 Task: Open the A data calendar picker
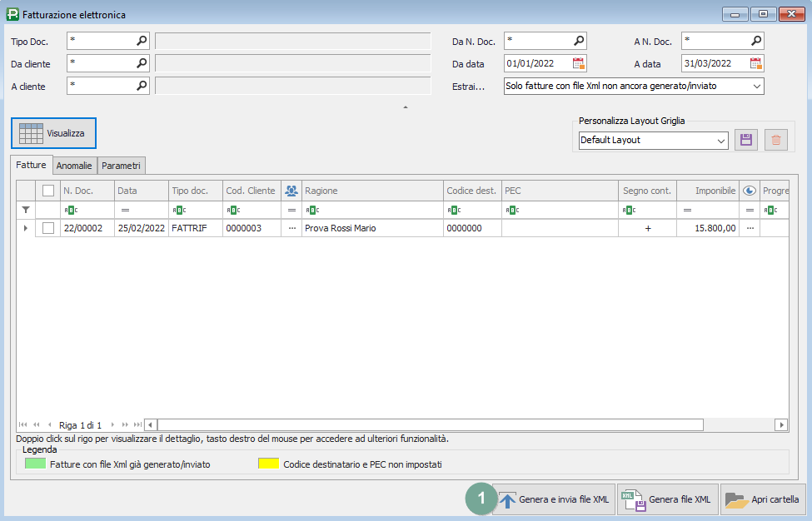[x=755, y=63]
